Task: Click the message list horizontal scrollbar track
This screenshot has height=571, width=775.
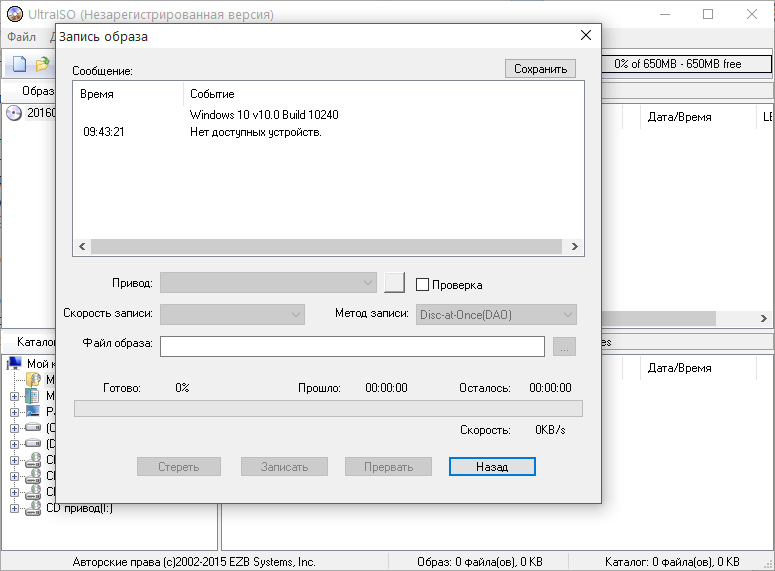Action: 326,246
